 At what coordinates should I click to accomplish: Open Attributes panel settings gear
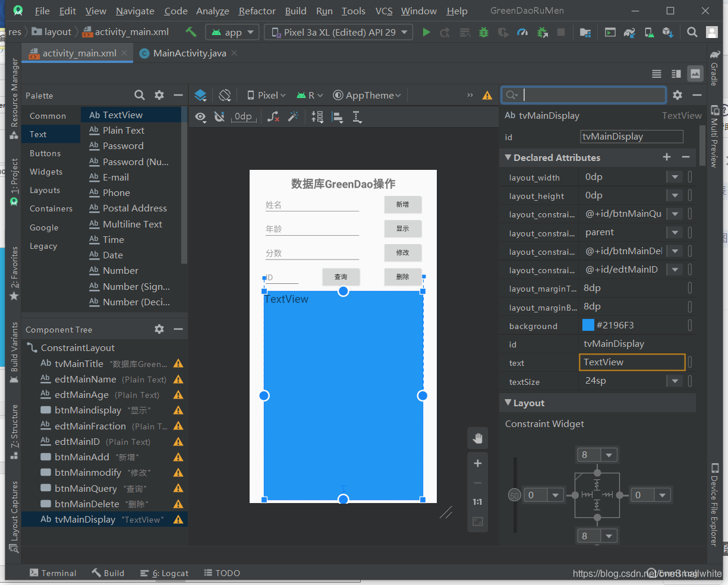tap(677, 95)
